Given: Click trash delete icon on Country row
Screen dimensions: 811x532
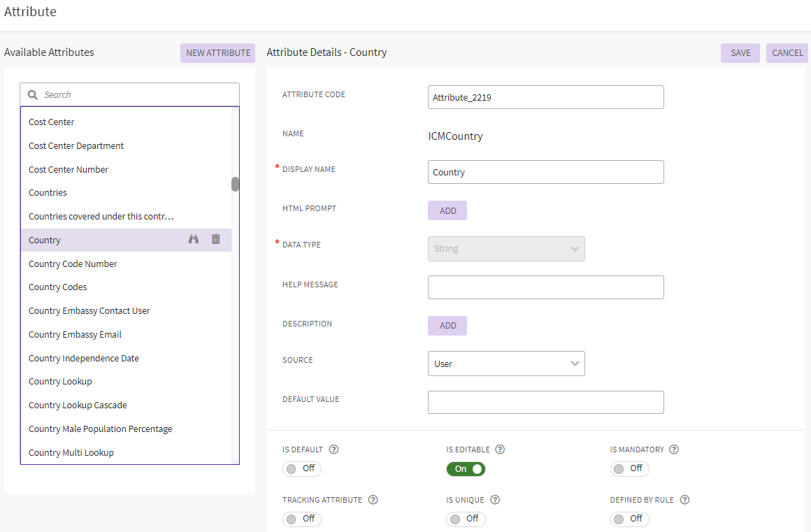Looking at the screenshot, I should click(216, 239).
